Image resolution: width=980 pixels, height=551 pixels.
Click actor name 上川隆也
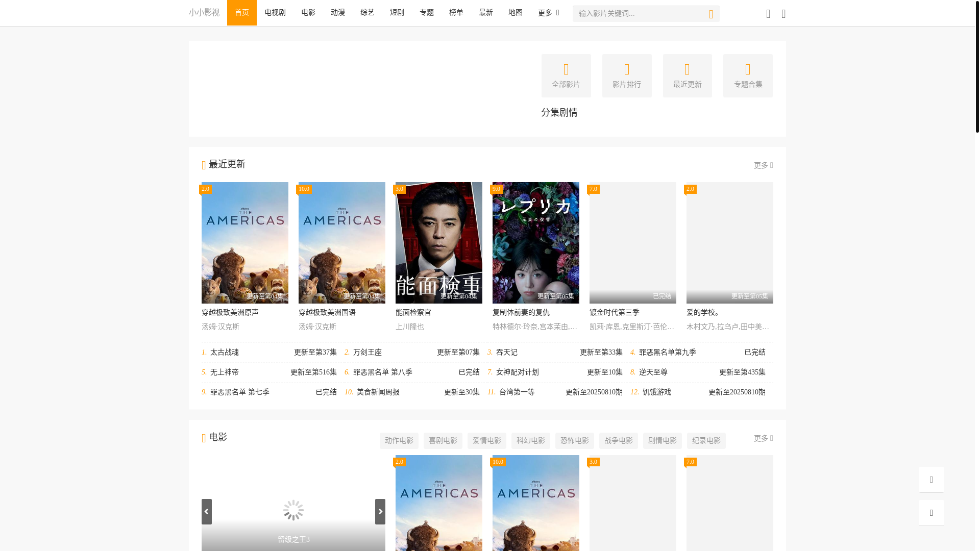tap(410, 327)
